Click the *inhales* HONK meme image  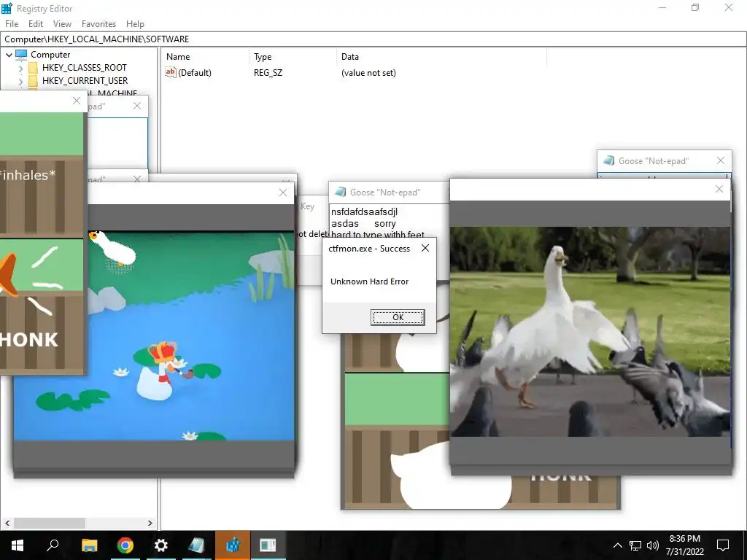42,243
